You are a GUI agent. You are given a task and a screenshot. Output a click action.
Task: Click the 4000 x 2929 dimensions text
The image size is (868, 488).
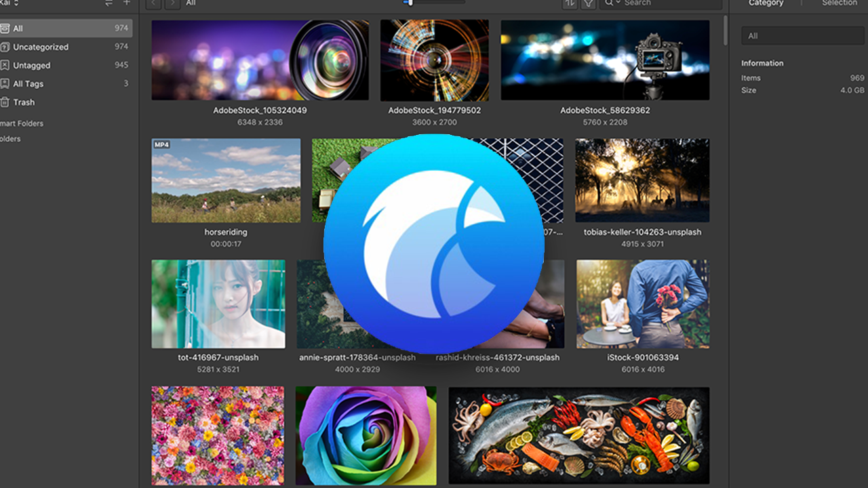click(x=357, y=369)
